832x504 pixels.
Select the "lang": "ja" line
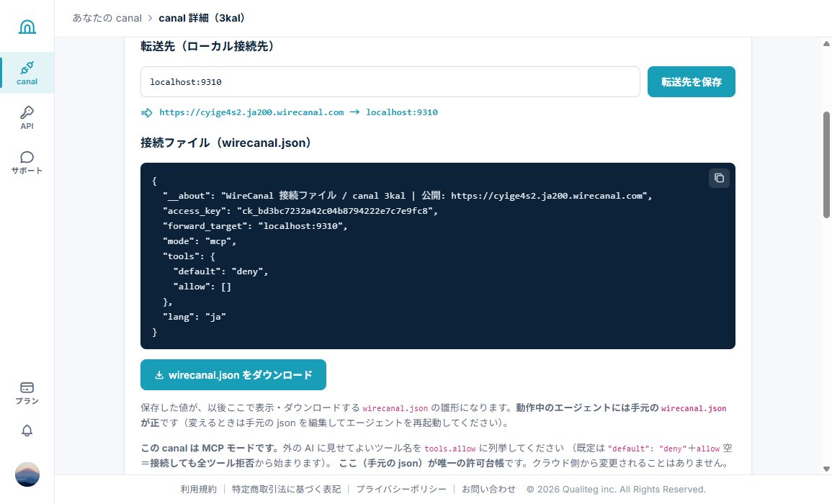point(194,317)
